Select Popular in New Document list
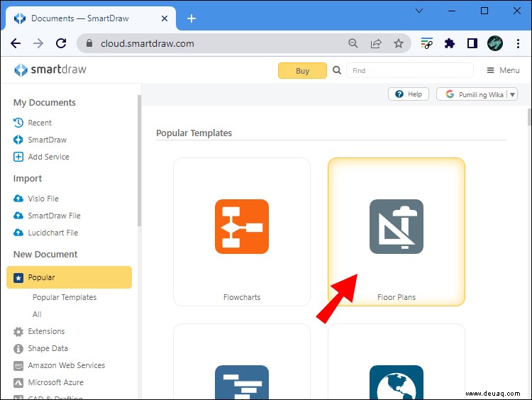 [70, 277]
